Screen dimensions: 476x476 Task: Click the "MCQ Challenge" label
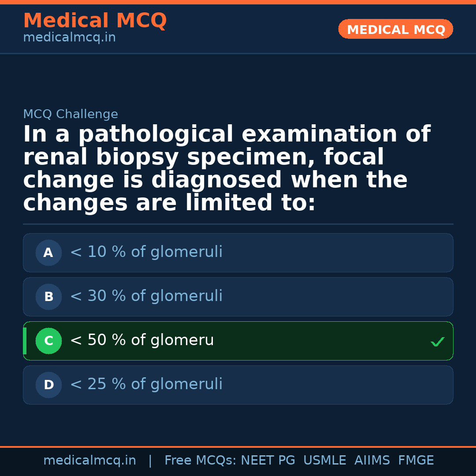click(71, 115)
